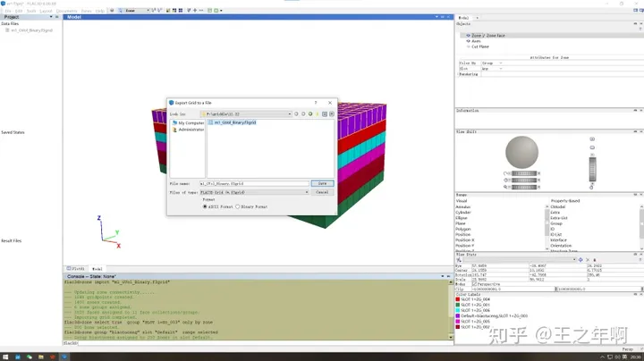This screenshot has height=361, width=644.
Task: Click the red SLOT 1=ZG_004 color swatch
Action: (x=458, y=299)
